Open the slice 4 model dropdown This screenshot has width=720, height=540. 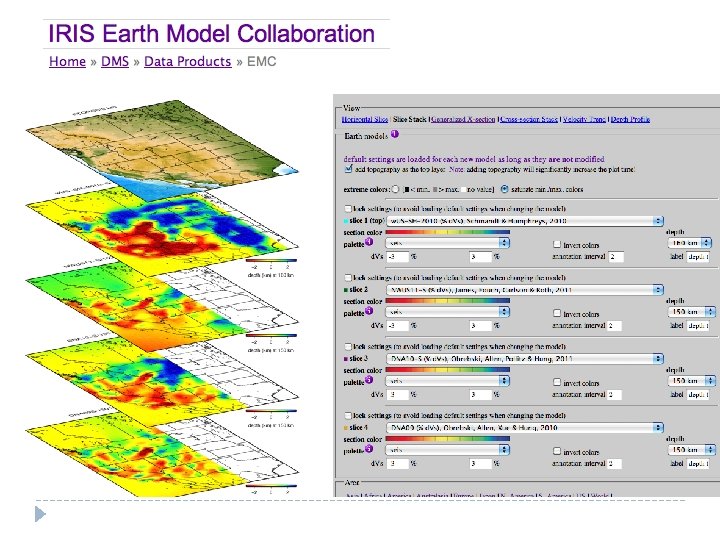(525, 428)
